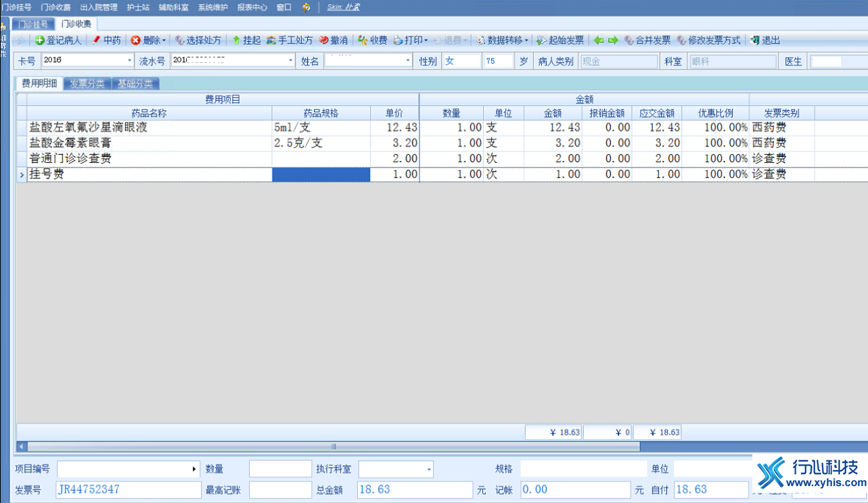Click 挂起 to suspend the bill
The height and width of the screenshot is (503, 868).
[246, 41]
